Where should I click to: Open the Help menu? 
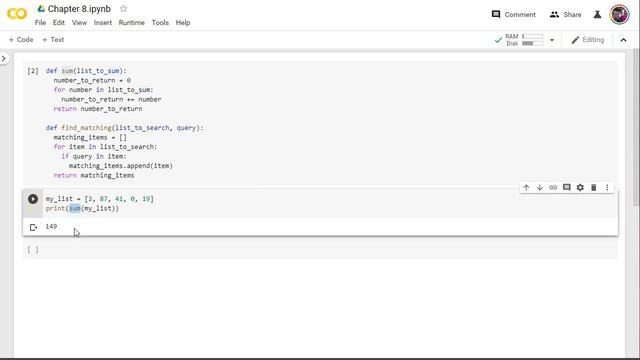point(183,23)
